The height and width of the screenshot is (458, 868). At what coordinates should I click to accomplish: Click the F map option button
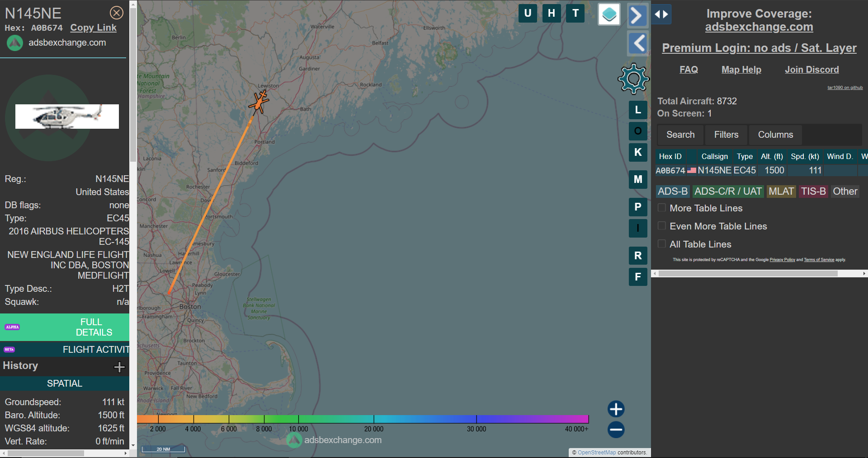tap(638, 277)
